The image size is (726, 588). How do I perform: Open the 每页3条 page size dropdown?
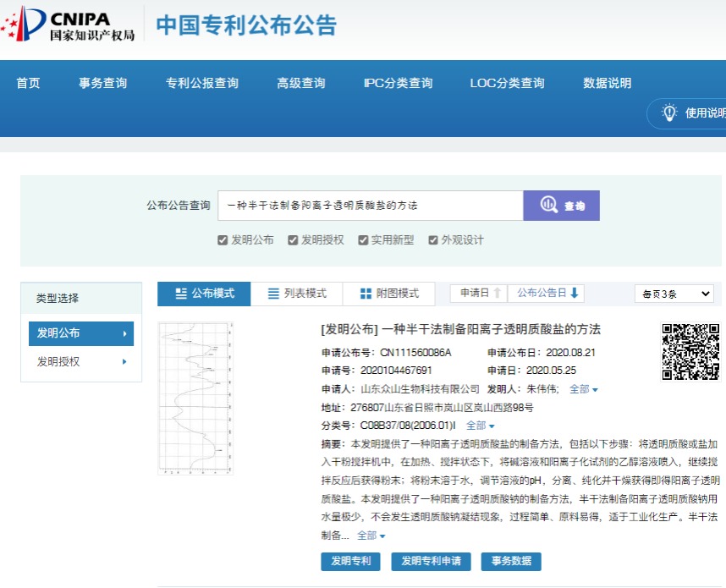(x=674, y=294)
